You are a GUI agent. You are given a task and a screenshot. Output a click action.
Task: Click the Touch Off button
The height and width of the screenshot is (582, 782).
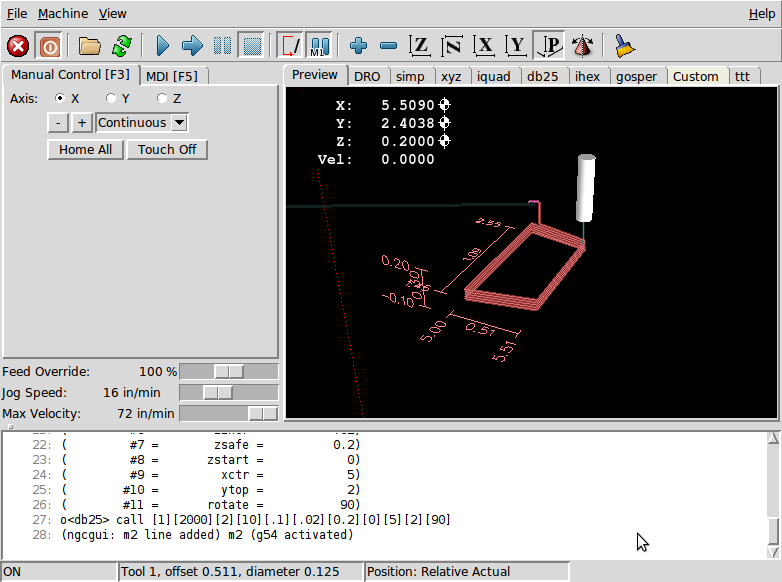(x=167, y=150)
